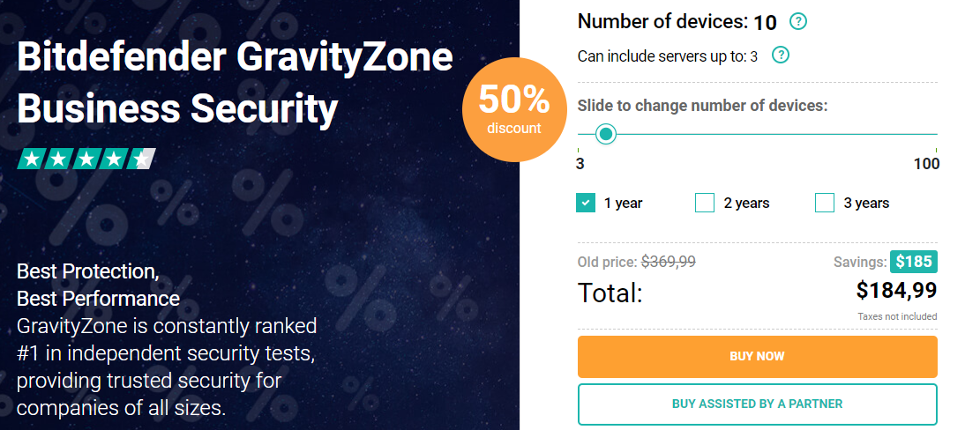The width and height of the screenshot is (980, 430).
Task: Click the 2 years label text
Action: pos(747,204)
